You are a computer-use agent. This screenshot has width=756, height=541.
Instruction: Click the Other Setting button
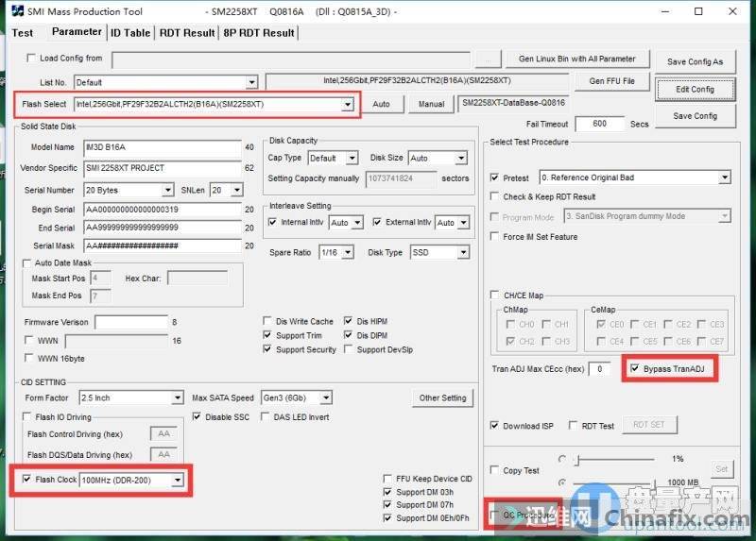pyautogui.click(x=442, y=397)
